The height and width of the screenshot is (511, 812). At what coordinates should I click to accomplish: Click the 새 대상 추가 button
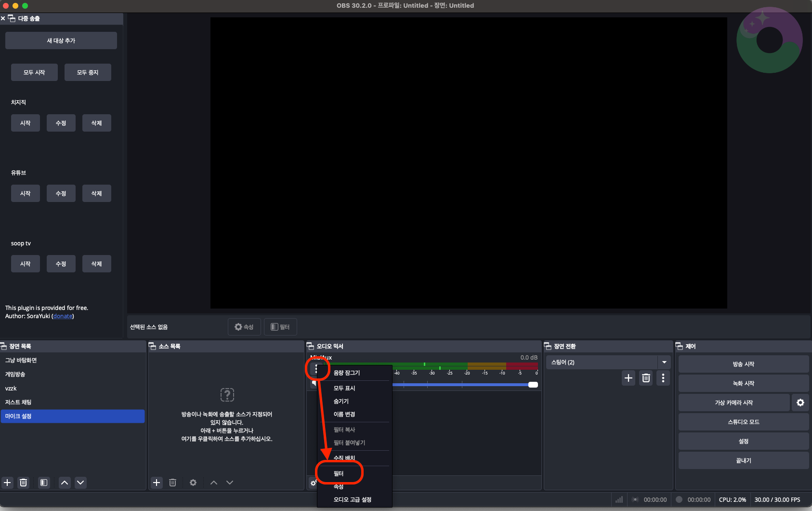tap(61, 40)
